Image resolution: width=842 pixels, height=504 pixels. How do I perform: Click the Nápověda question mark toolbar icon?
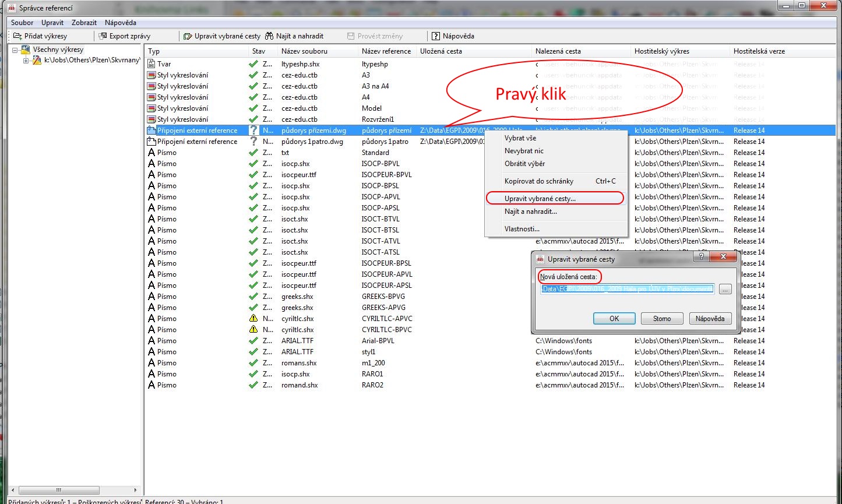tap(436, 36)
